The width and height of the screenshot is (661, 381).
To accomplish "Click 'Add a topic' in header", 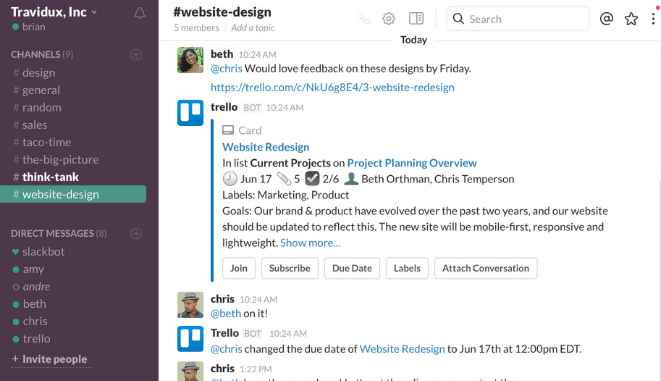I will [x=253, y=28].
